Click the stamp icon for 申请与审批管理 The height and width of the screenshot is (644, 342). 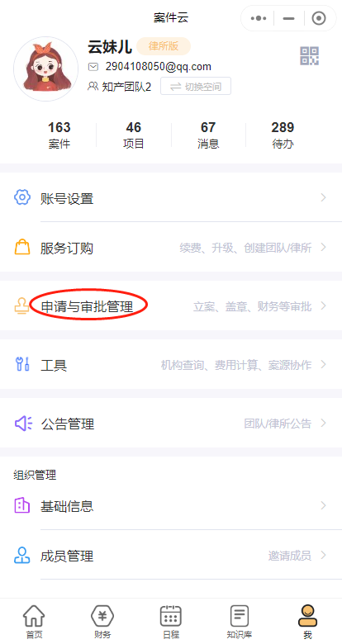[x=21, y=306]
